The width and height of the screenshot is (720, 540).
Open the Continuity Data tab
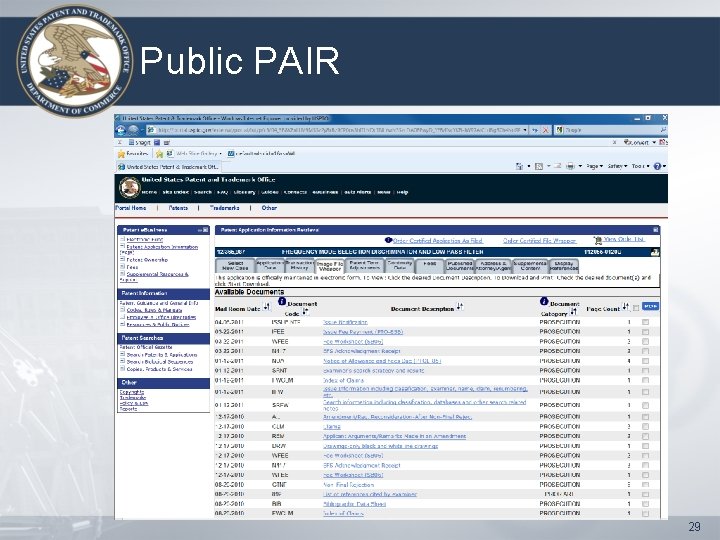[x=399, y=265]
